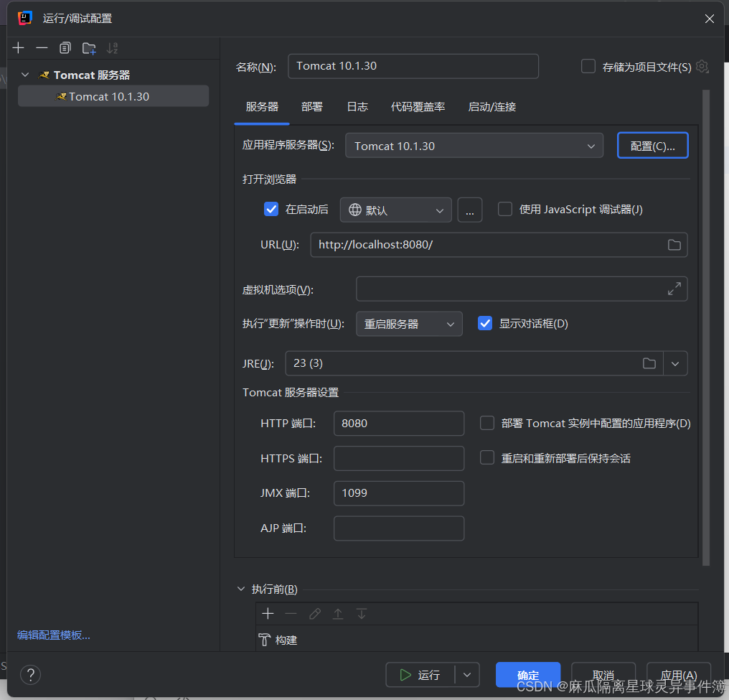Focus the 虚拟机选项 input field
Image resolution: width=729 pixels, height=700 pixels.
[521, 289]
